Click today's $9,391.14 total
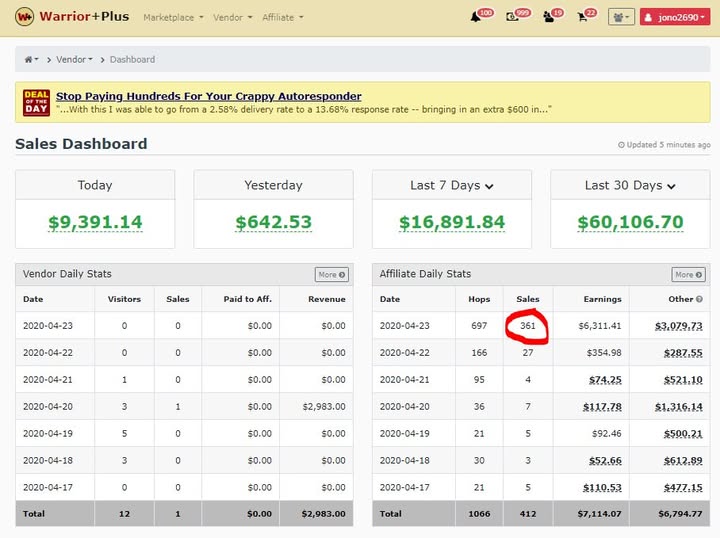 (95, 223)
